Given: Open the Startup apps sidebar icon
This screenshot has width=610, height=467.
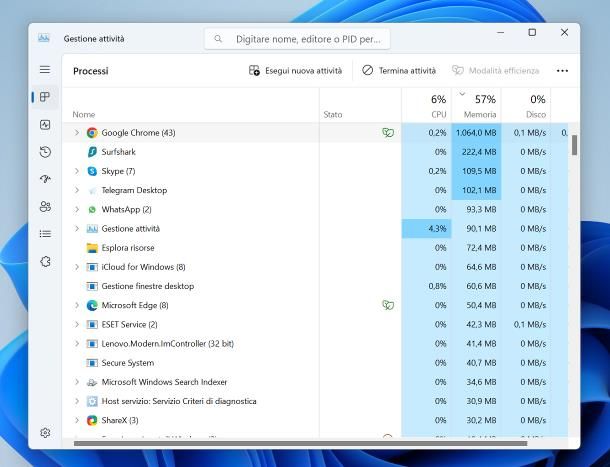Looking at the screenshot, I should click(45, 179).
